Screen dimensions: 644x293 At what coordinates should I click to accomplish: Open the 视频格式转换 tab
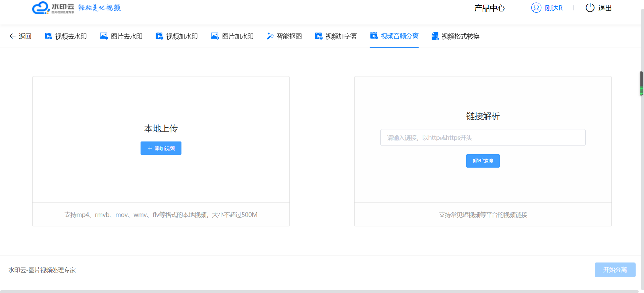tap(460, 36)
